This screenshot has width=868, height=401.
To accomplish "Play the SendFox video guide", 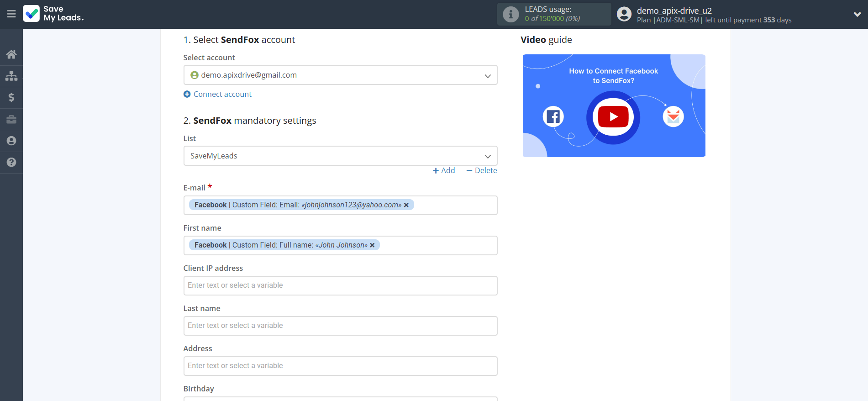I will 613,117.
